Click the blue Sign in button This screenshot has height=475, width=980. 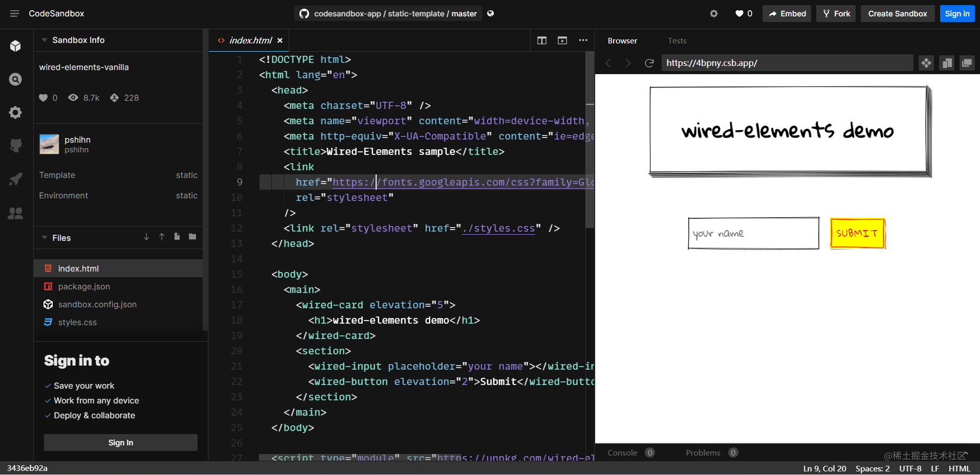(957, 14)
